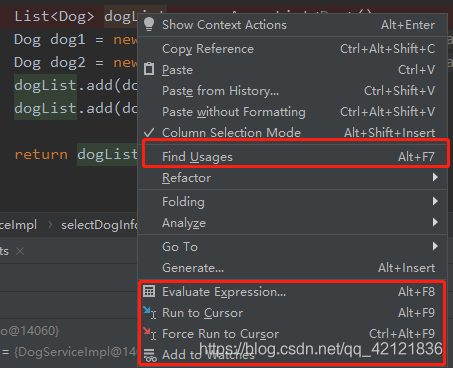Close the tab with the X icon
The height and width of the screenshot is (368, 453).
[x=20, y=251]
